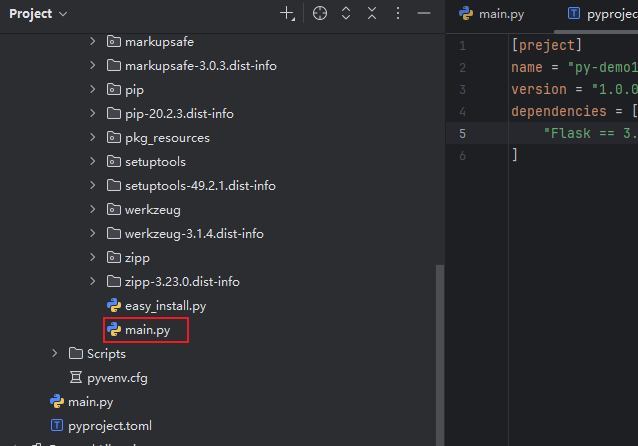The width and height of the screenshot is (638, 446).
Task: Click Select Opened File crosshair icon
Action: tap(320, 14)
